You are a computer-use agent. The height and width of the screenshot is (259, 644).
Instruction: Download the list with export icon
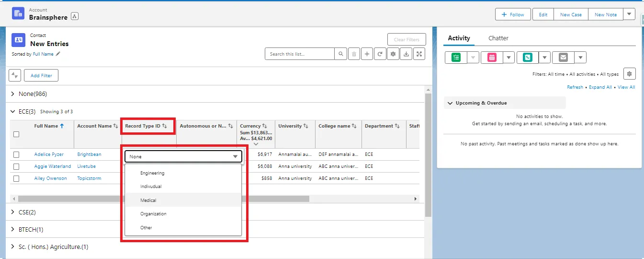[406, 54]
